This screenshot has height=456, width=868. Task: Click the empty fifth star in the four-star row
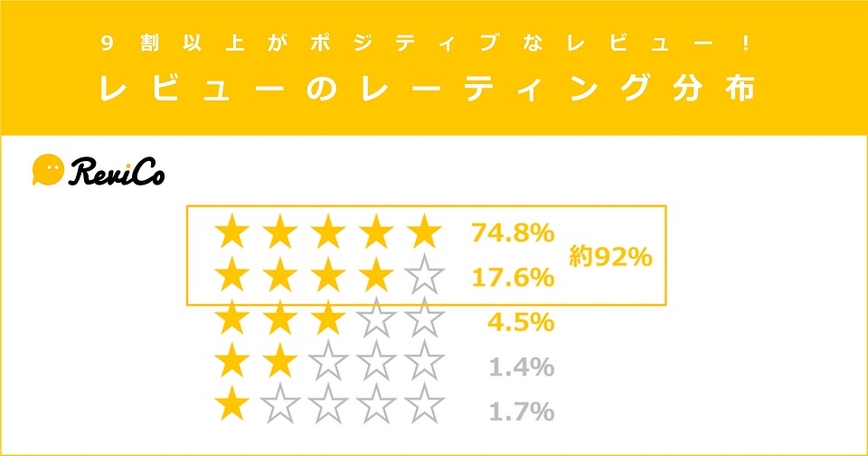pyautogui.click(x=424, y=276)
